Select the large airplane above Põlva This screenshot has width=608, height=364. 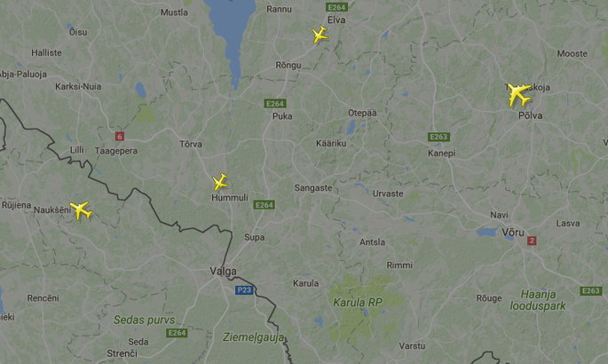coord(519,94)
